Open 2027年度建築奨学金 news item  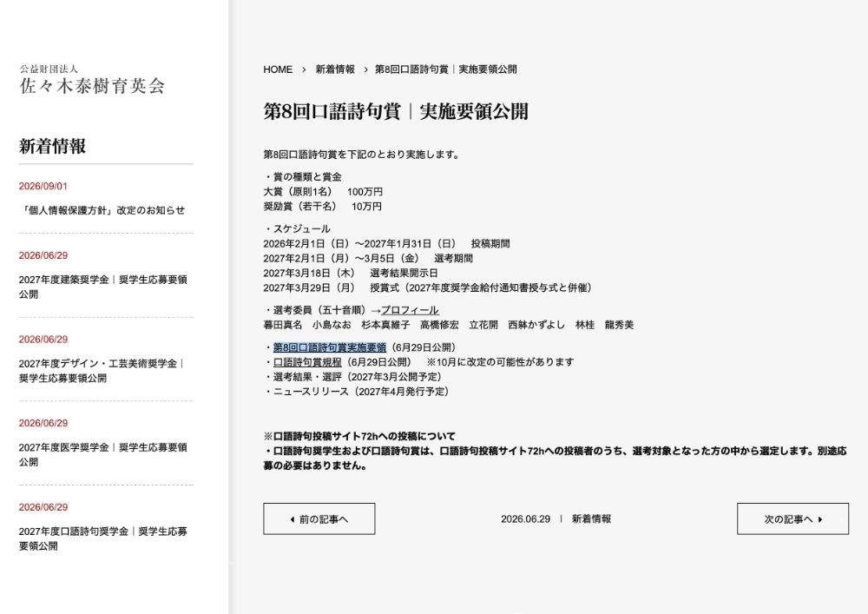(103, 287)
